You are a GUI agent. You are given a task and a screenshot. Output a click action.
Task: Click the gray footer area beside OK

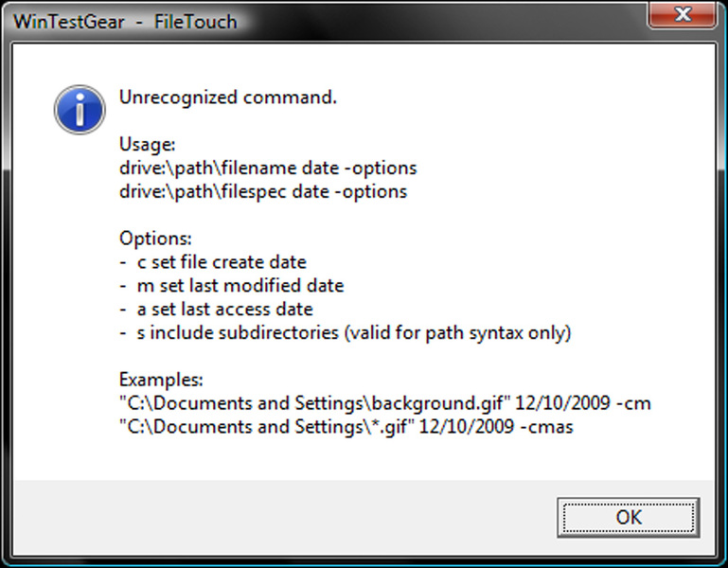tap(284, 517)
